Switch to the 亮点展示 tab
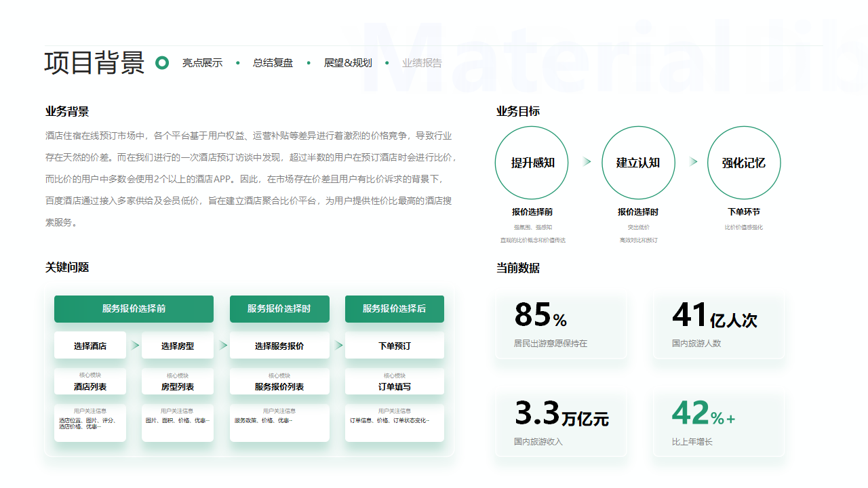The image size is (868, 488). click(202, 63)
